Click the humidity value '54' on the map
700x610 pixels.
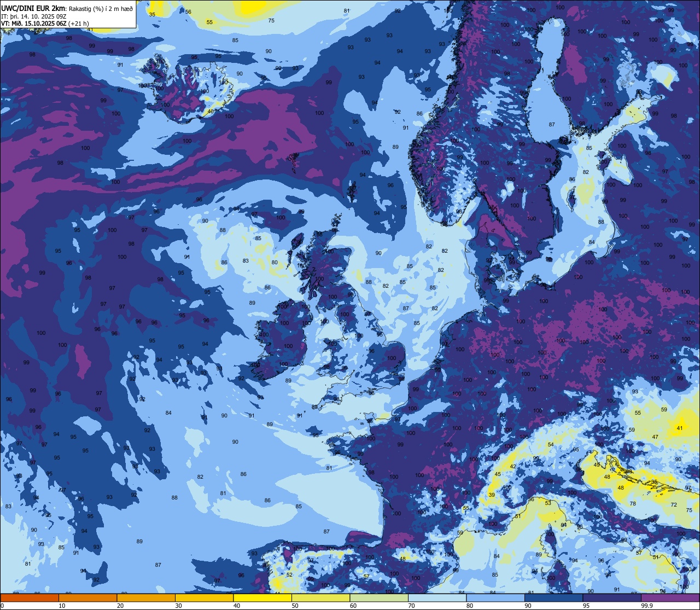[x=551, y=444]
